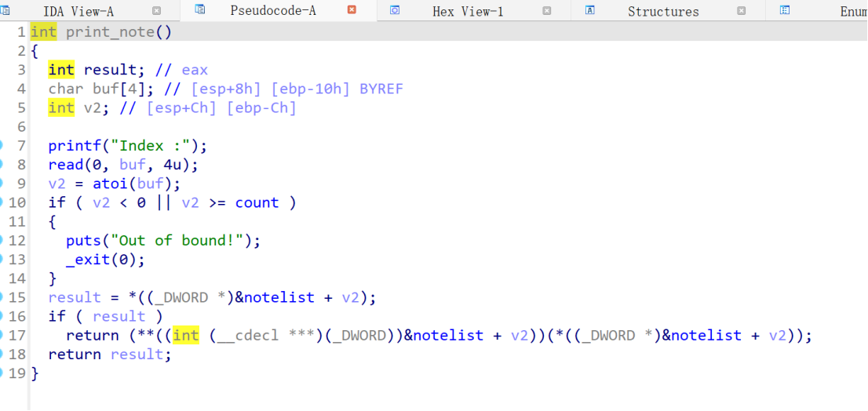Image resolution: width=868 pixels, height=411 pixels.
Task: Click the IDA View-A tab icon
Action: [5, 10]
